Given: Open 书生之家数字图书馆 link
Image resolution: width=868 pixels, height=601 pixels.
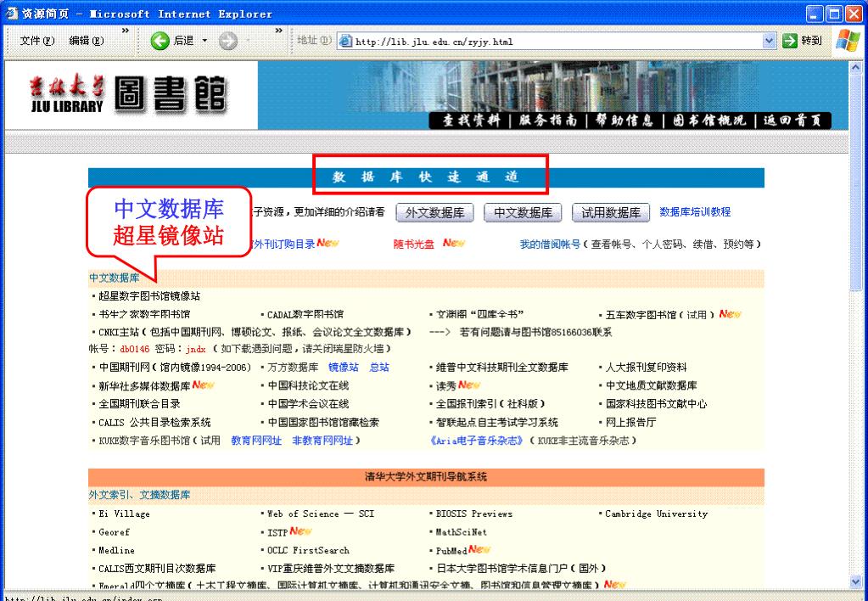Looking at the screenshot, I should (x=144, y=314).
